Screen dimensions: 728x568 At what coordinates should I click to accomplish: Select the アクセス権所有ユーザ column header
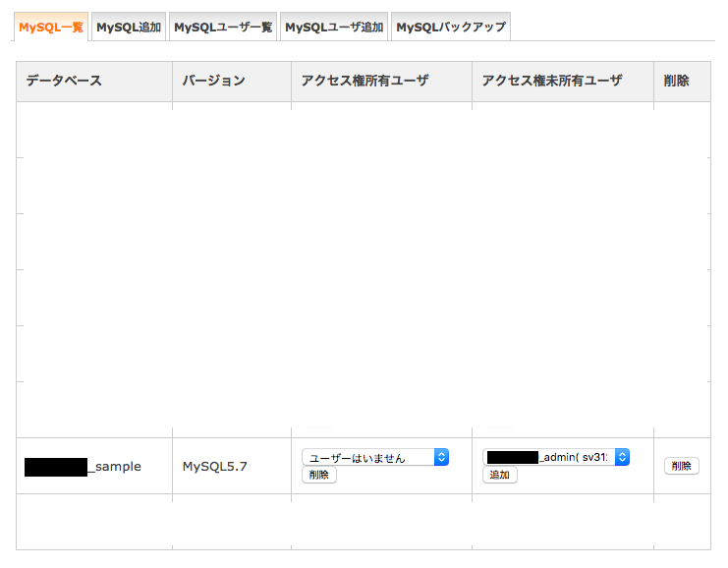[364, 81]
